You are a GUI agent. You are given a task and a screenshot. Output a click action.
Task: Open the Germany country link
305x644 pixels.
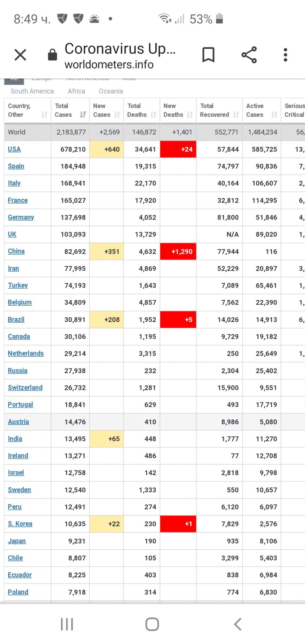21,217
